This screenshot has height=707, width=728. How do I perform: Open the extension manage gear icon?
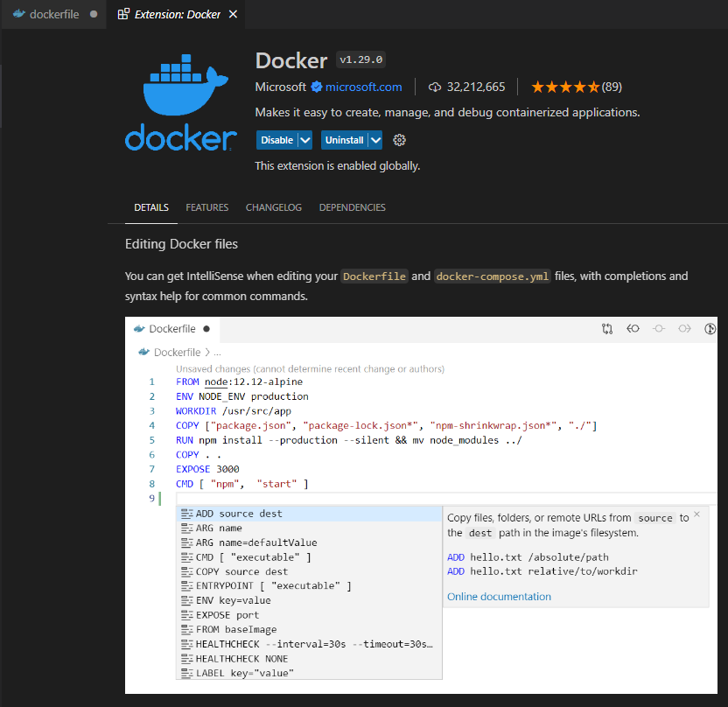pos(399,140)
